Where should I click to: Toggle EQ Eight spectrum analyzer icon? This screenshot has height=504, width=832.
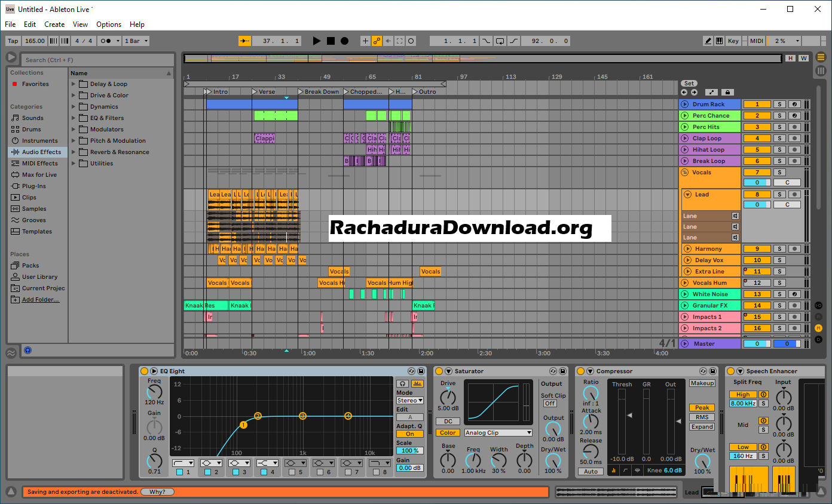coord(417,383)
